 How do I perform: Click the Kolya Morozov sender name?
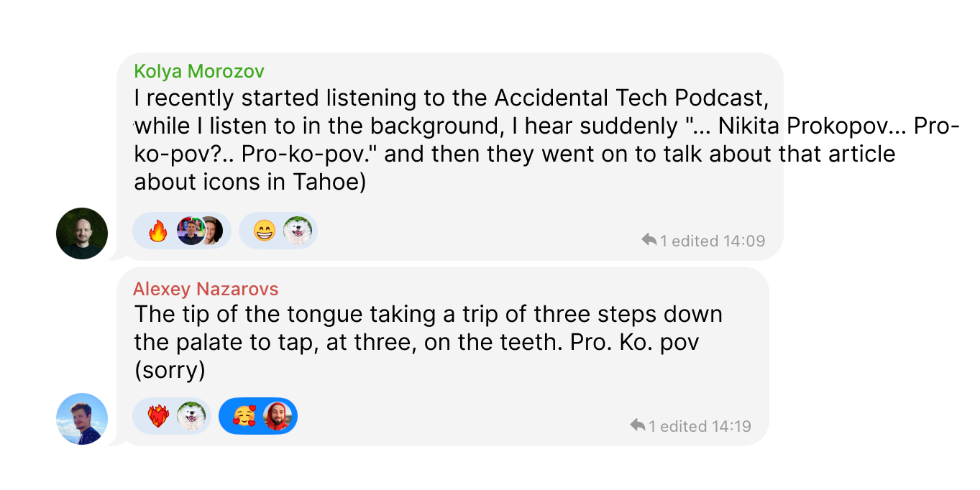pos(199,71)
